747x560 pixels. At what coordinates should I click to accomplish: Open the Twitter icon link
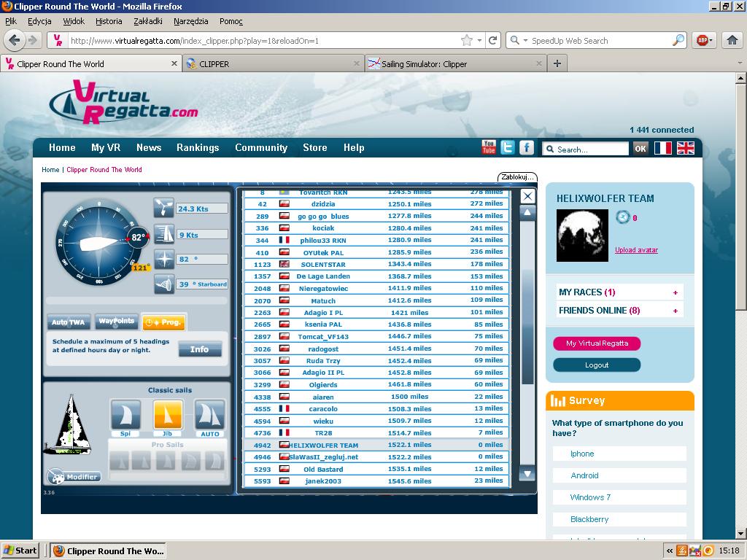[507, 147]
